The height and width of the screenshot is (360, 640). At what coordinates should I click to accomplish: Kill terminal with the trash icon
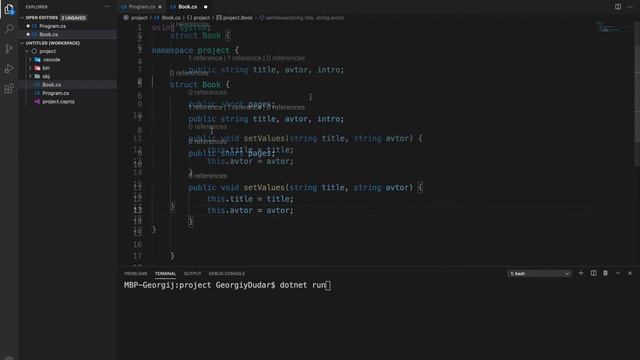pyautogui.click(x=606, y=273)
